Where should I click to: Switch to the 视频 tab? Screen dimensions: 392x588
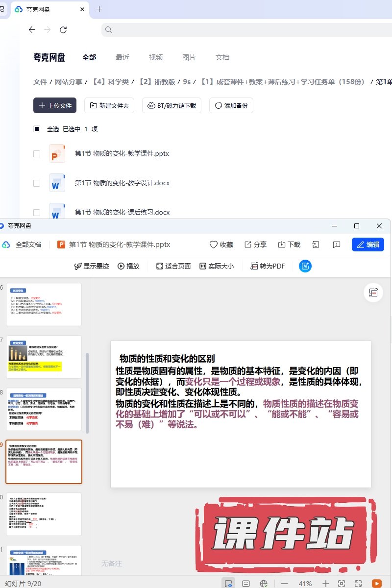(156, 57)
